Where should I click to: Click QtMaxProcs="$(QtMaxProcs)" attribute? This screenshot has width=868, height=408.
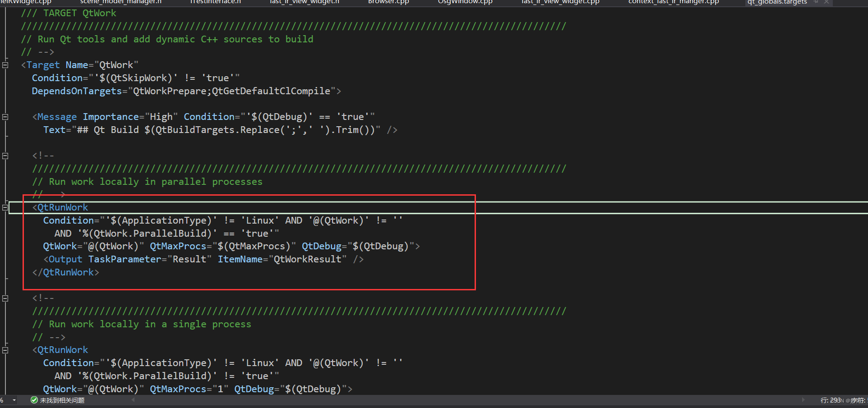click(x=223, y=246)
